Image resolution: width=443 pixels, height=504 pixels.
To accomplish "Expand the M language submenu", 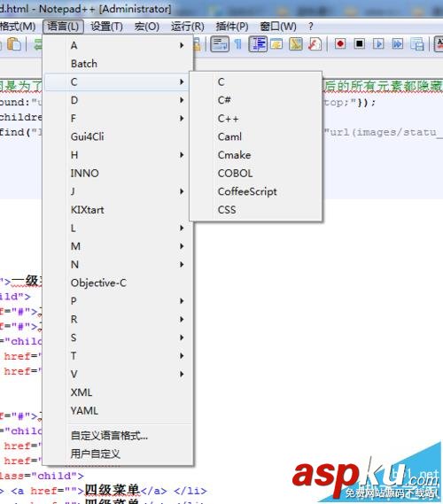I will coord(118,246).
